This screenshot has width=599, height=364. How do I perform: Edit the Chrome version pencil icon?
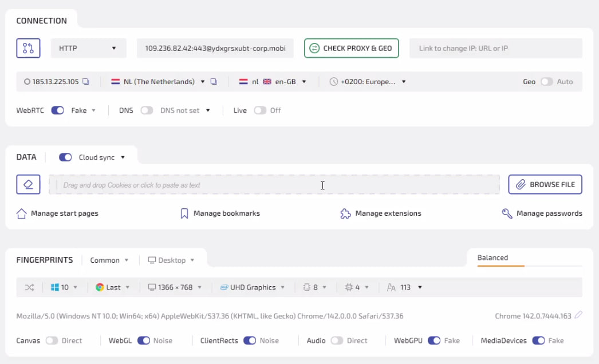point(578,315)
